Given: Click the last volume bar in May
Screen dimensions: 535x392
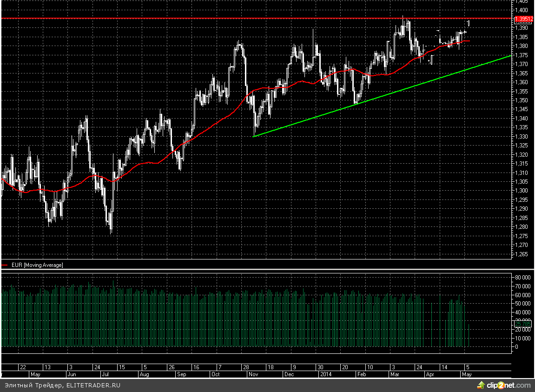Looking at the screenshot, I should 469,335.
